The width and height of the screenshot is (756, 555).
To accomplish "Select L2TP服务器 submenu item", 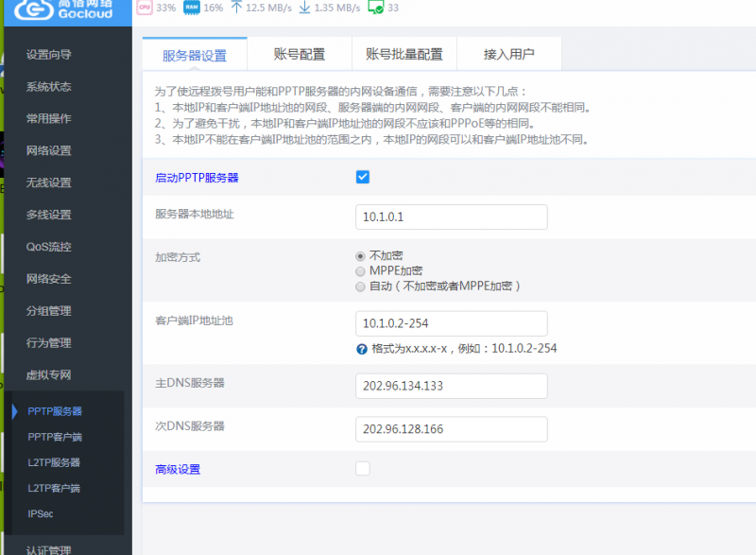I will (54, 462).
